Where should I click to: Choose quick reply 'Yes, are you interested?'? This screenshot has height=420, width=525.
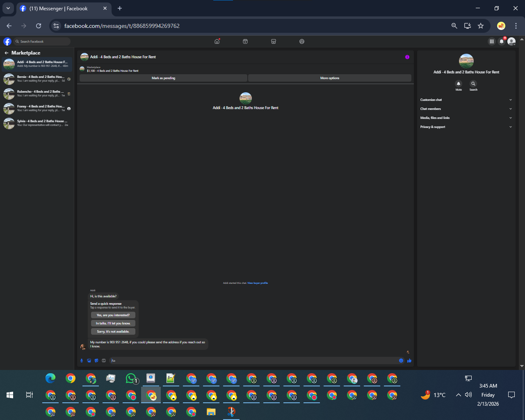[113, 315]
